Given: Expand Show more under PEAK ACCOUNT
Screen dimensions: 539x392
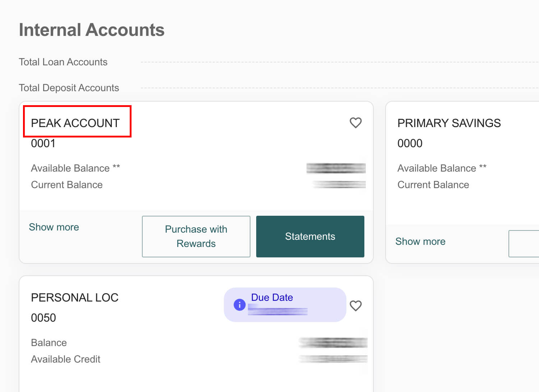Looking at the screenshot, I should coord(54,227).
